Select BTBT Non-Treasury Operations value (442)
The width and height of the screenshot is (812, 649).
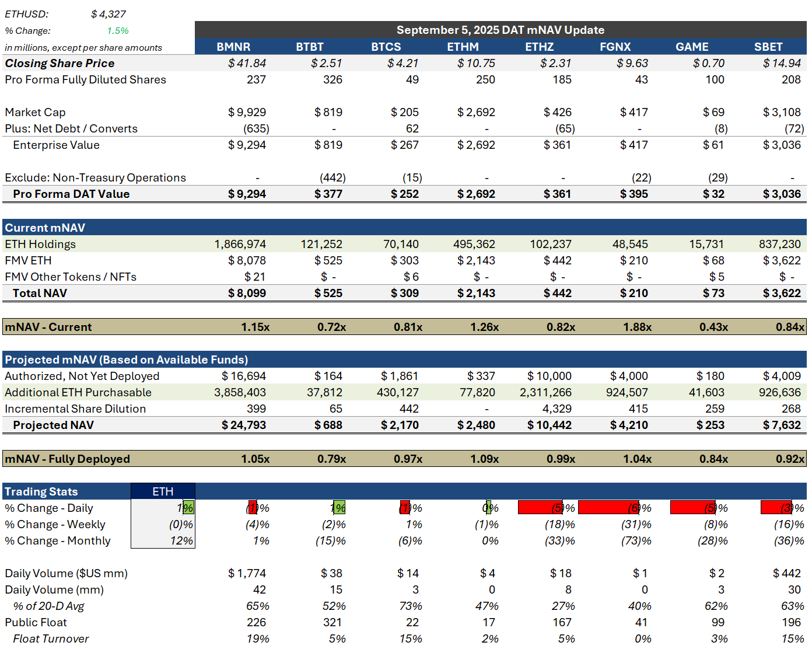click(332, 177)
